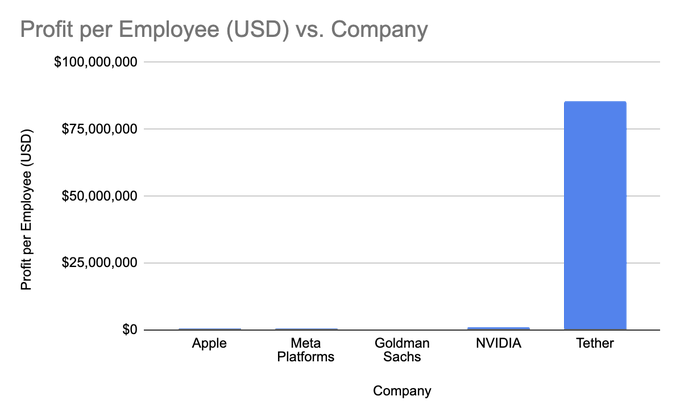Select the thin Apple bar
The width and height of the screenshot is (680, 417).
coord(209,329)
